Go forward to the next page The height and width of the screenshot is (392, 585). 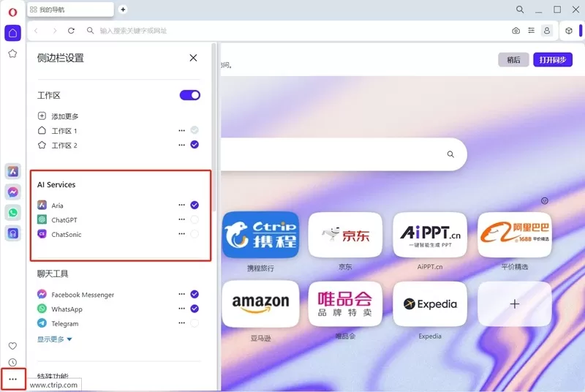pyautogui.click(x=54, y=31)
